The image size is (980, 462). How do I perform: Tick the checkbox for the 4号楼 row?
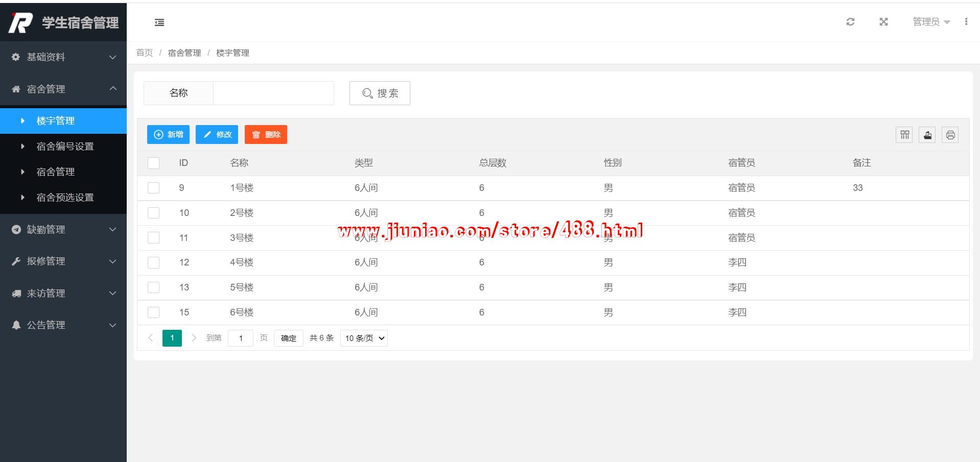153,262
